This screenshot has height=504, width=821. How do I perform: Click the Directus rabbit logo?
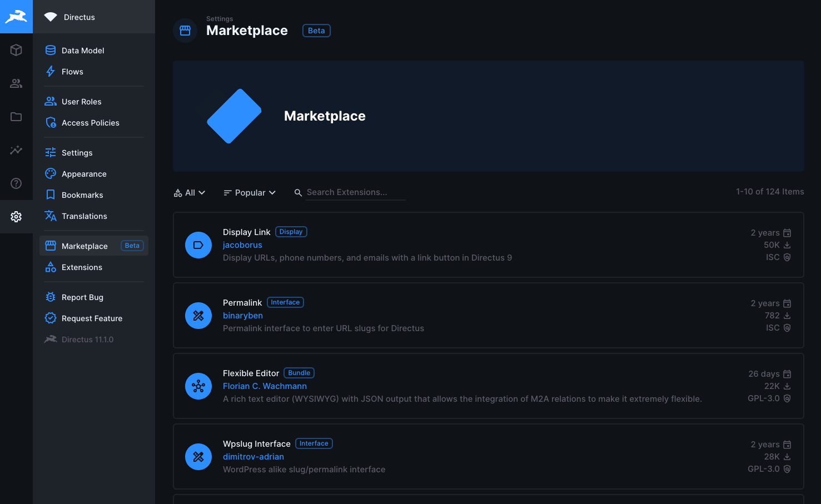click(x=16, y=17)
